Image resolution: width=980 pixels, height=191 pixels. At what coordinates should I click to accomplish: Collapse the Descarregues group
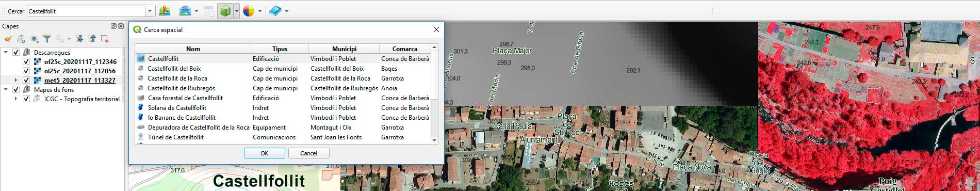click(6, 52)
